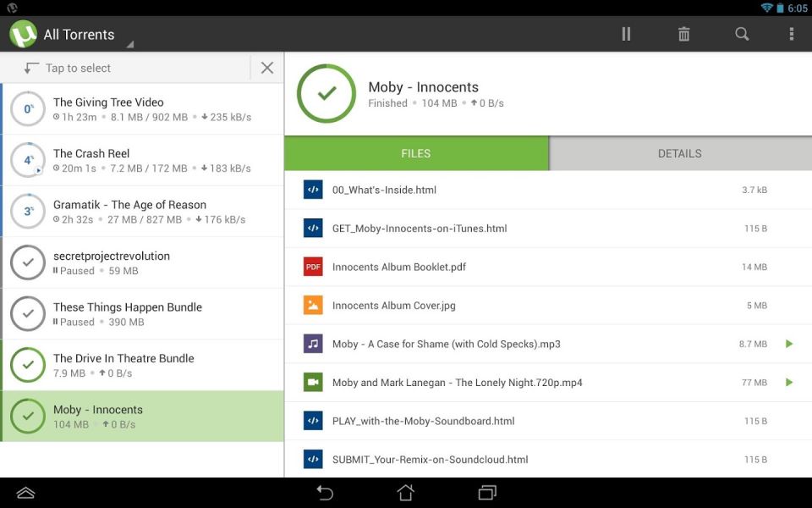Switch to the DETAILS tab
The image size is (812, 508).
(x=680, y=153)
